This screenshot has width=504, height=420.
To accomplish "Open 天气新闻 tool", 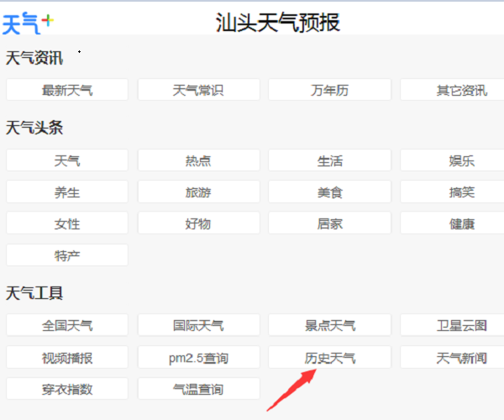I will pos(452,357).
